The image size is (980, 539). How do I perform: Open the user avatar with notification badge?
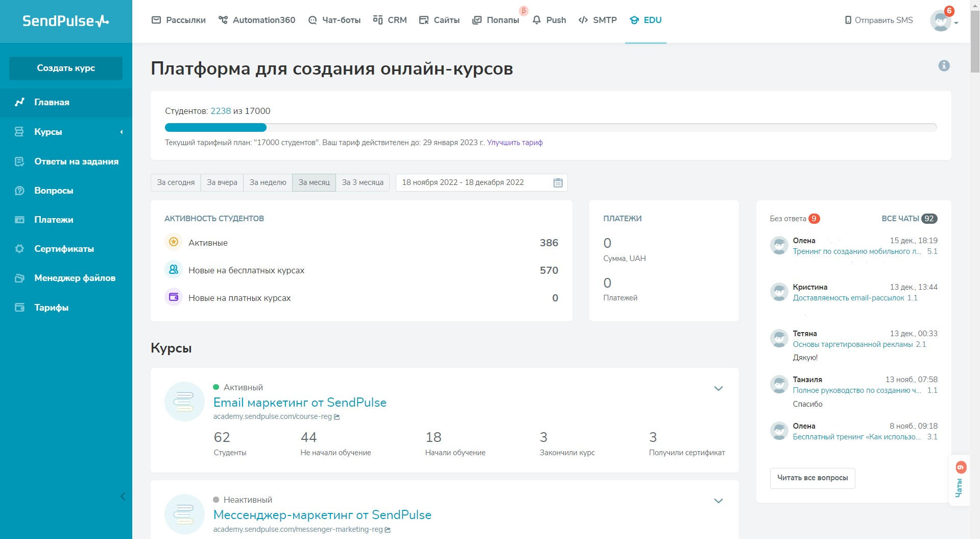(940, 20)
